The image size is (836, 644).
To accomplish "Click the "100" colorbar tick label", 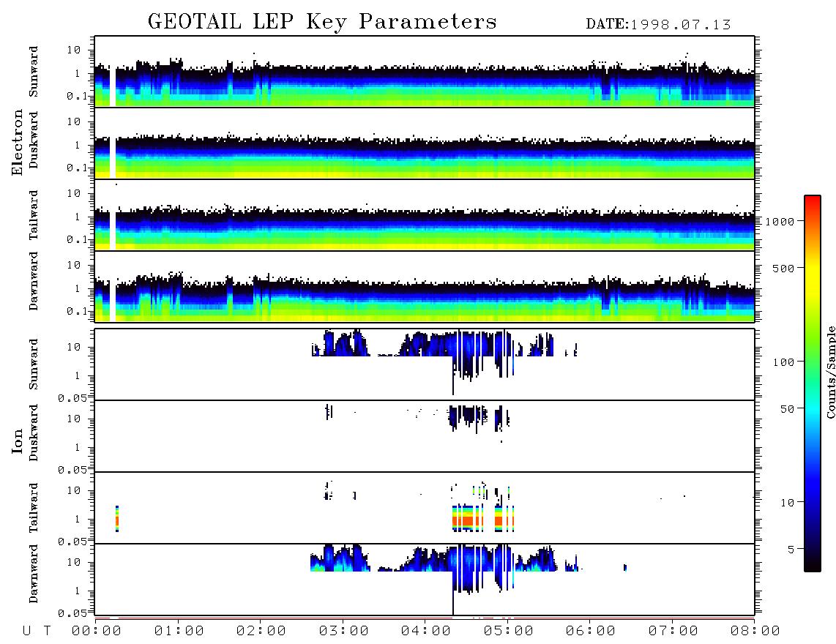I will coord(783,362).
